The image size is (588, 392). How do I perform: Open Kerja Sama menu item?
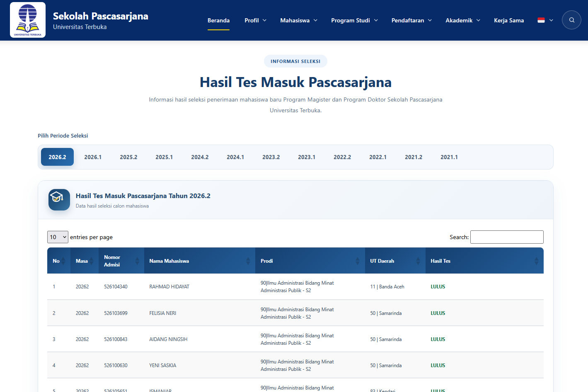coord(509,20)
